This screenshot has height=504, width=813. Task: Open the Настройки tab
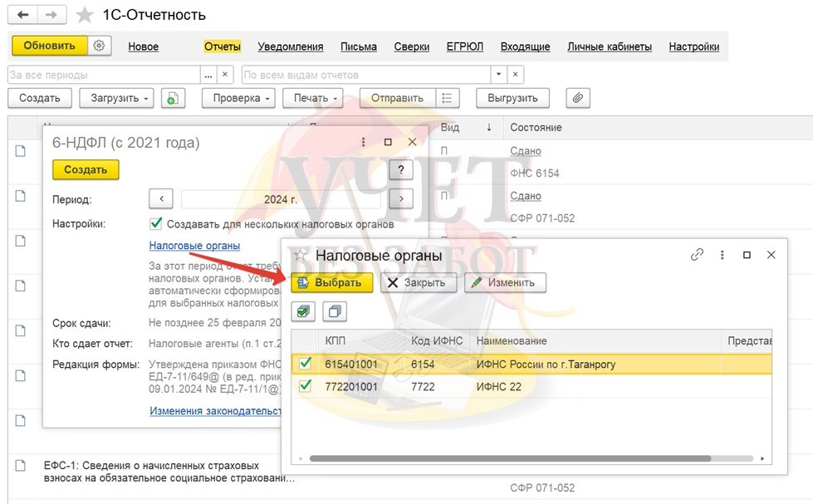coord(693,46)
